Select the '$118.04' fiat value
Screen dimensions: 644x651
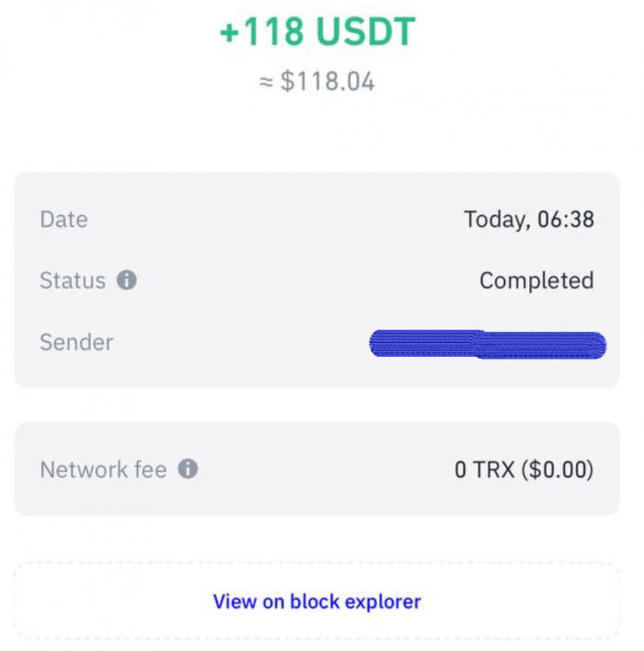[328, 82]
